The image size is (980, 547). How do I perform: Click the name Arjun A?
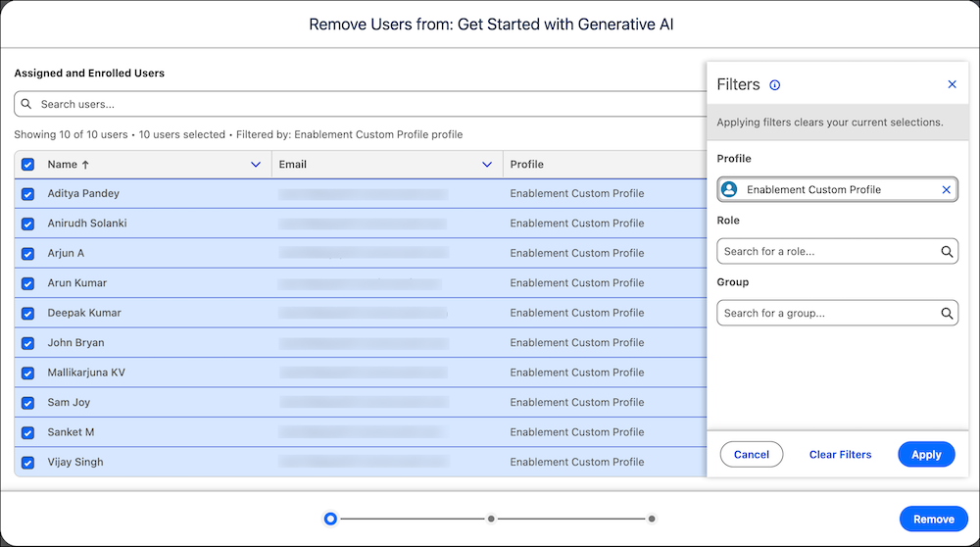click(x=66, y=253)
